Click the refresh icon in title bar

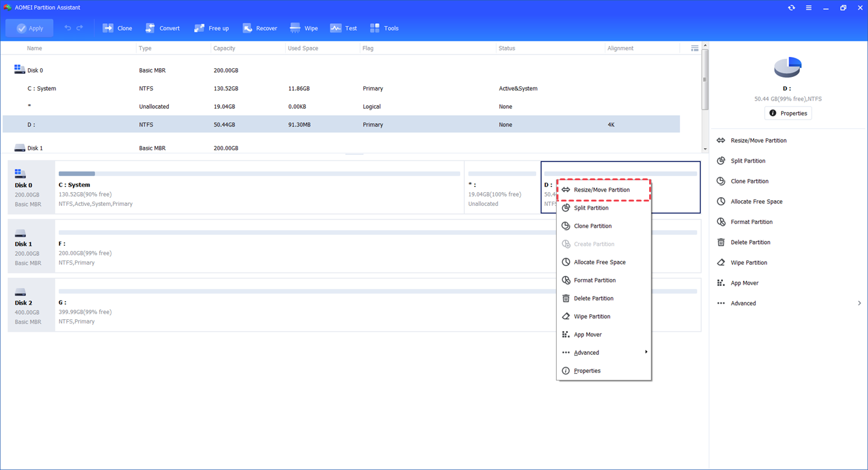pos(791,8)
